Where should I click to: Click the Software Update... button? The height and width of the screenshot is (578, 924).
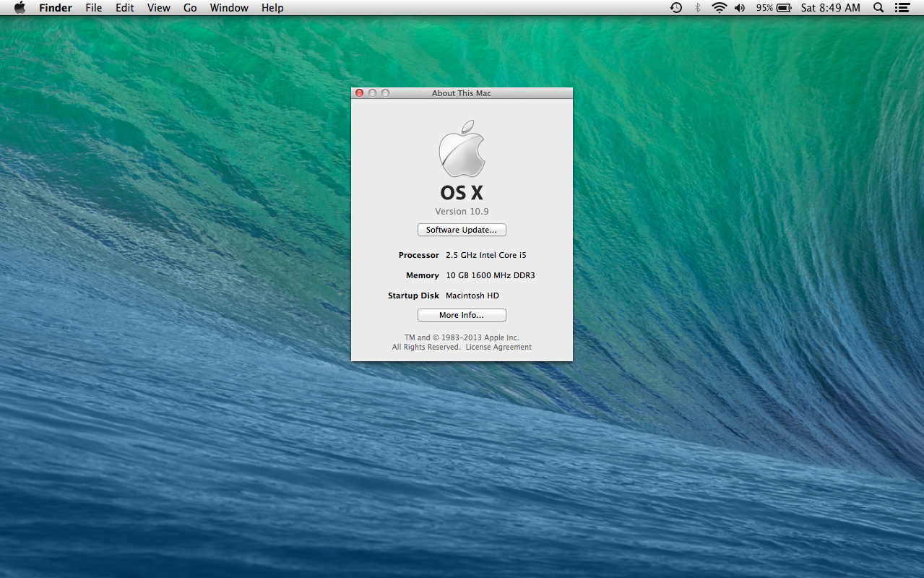[462, 230]
